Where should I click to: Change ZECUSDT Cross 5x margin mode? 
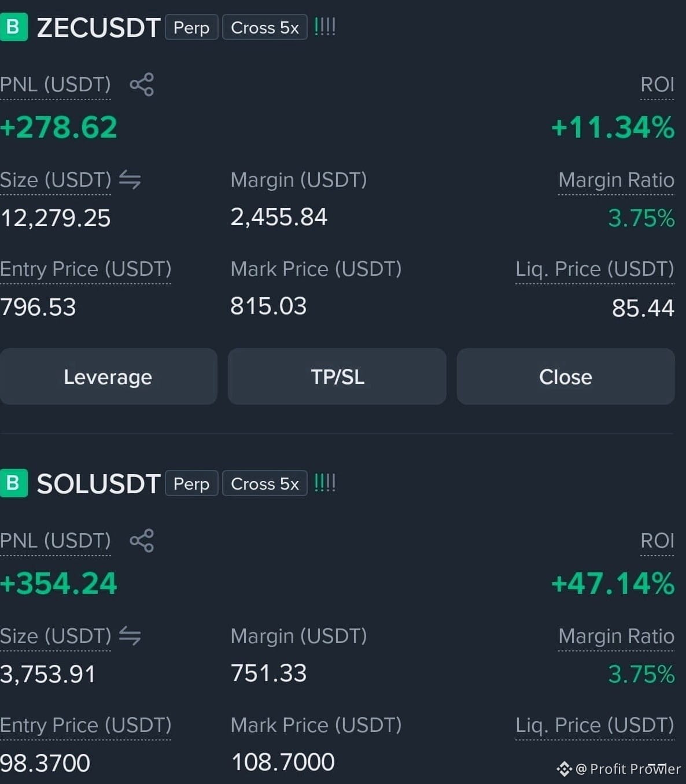pos(265,27)
